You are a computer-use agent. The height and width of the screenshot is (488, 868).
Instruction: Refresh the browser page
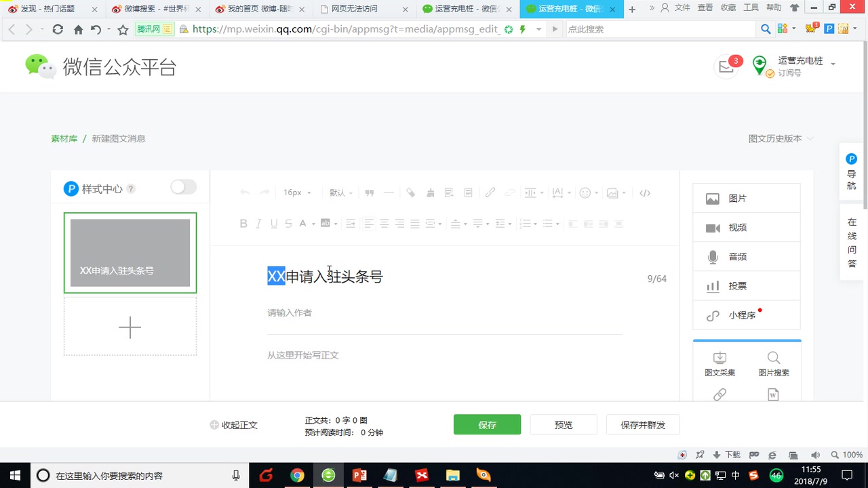58,29
